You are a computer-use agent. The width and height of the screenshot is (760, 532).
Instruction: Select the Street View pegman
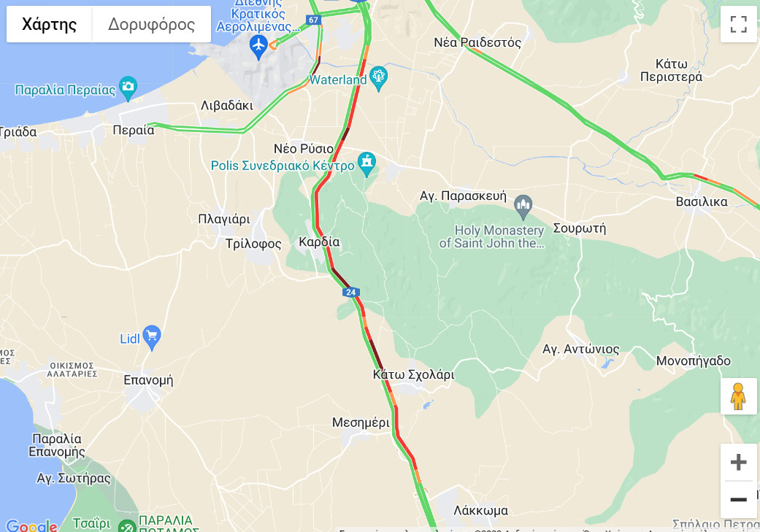738,396
